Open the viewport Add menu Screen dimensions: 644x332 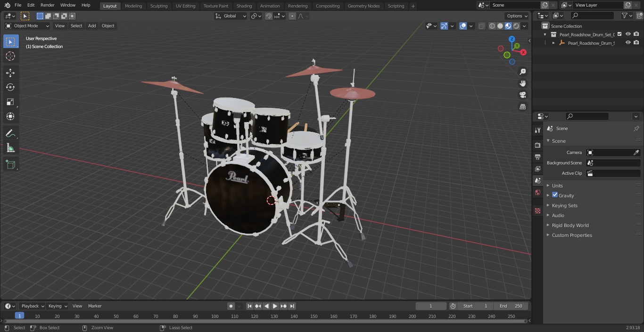coord(92,26)
